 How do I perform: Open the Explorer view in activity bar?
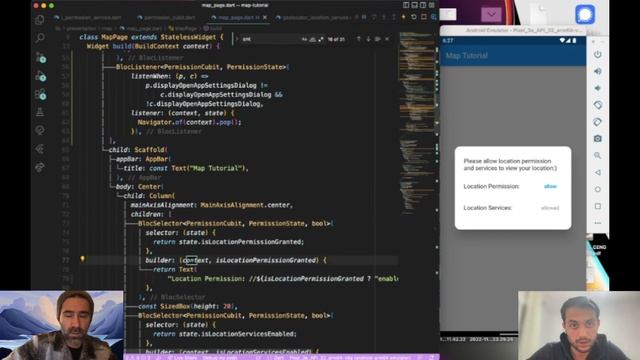pos(40,19)
